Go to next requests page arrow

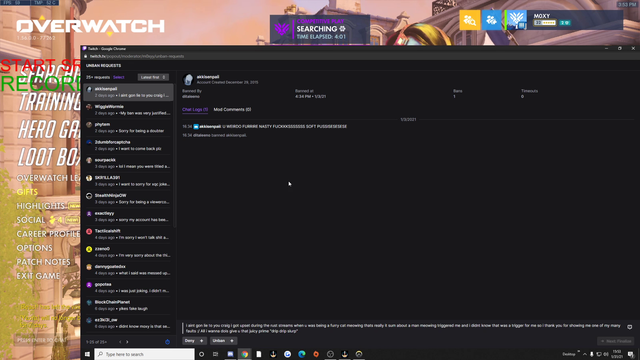127,342
